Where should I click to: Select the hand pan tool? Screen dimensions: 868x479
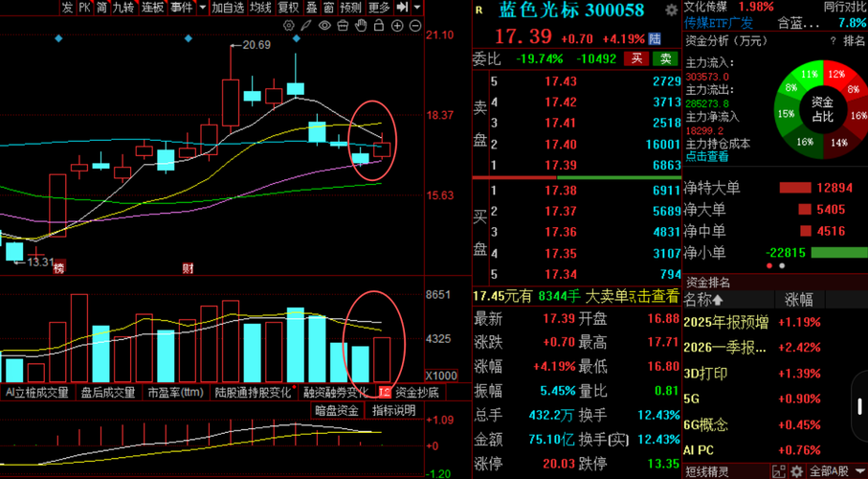(361, 25)
